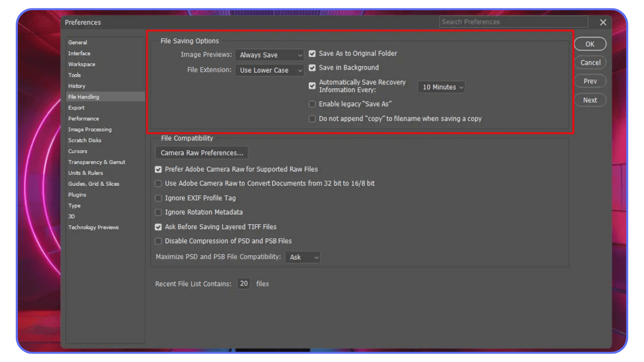This screenshot has height=362, width=644.
Task: Open Maximize PSD Compatibility dropdown
Action: [x=302, y=257]
